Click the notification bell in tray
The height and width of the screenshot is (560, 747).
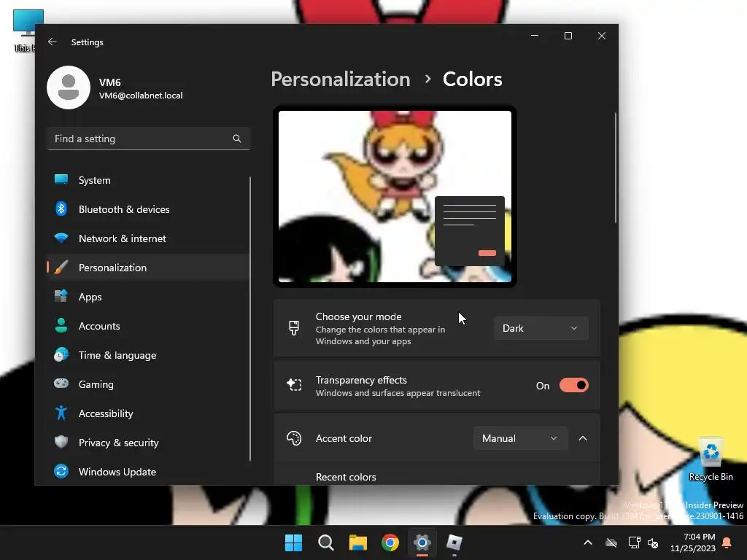pos(727,542)
